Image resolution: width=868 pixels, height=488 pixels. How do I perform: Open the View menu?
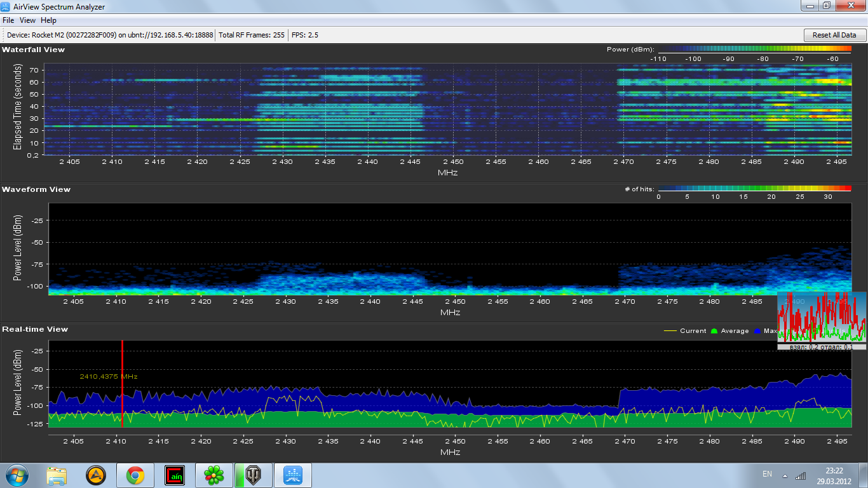(27, 20)
